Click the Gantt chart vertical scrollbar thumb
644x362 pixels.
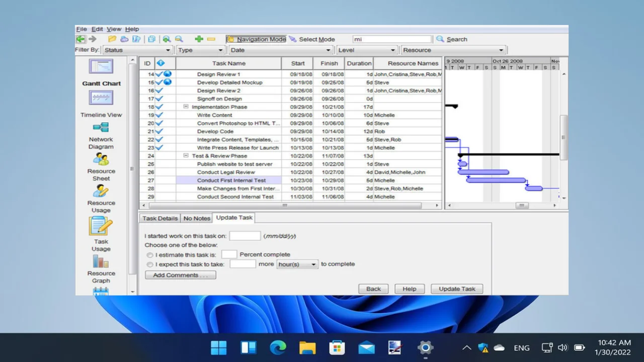coord(564,137)
